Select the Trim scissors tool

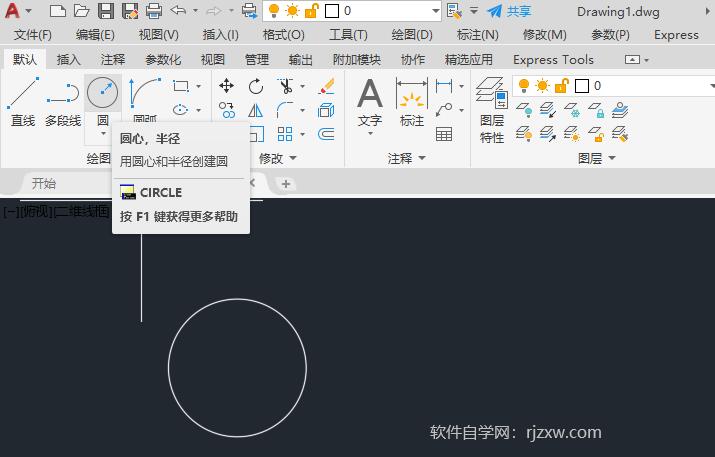(285, 86)
